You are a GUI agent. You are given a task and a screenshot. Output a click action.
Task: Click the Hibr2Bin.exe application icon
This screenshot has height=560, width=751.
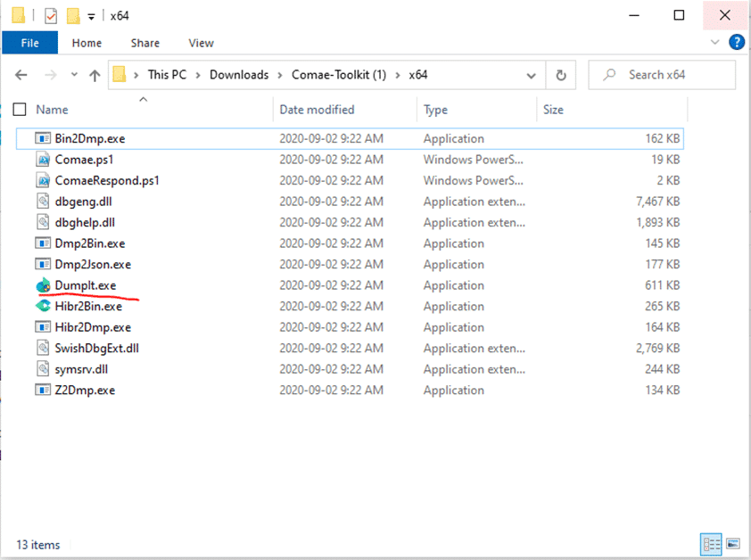(43, 306)
